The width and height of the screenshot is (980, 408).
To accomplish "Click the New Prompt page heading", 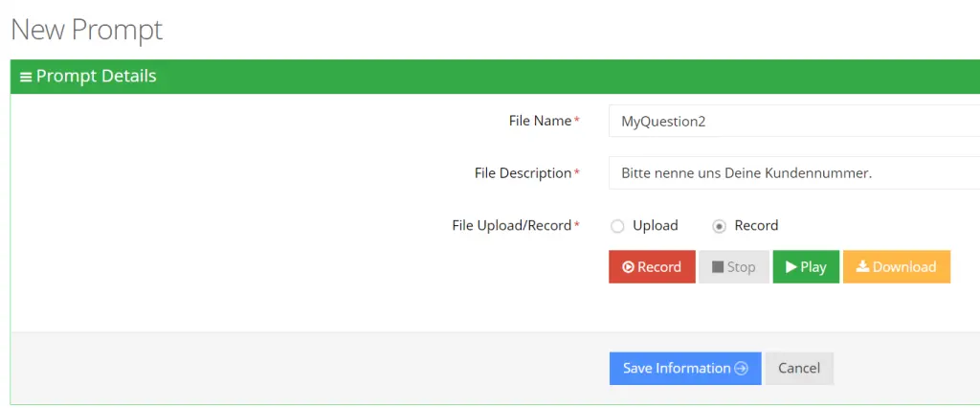I will tap(87, 30).
